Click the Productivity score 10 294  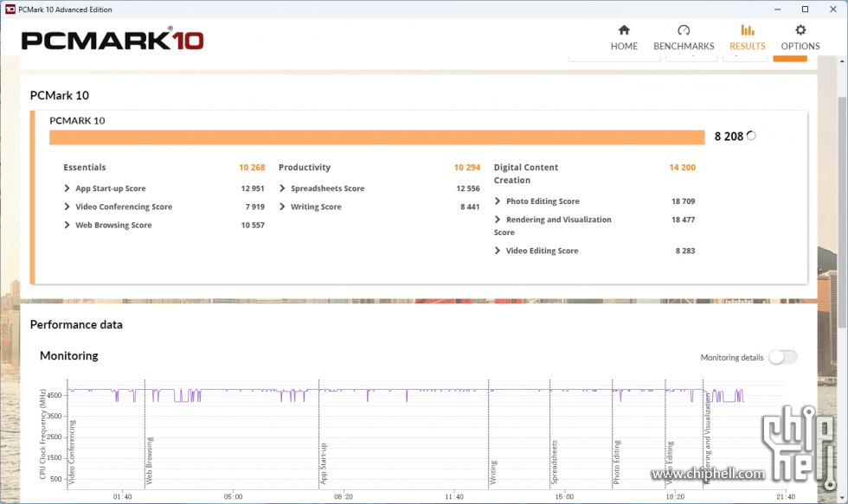(x=467, y=168)
